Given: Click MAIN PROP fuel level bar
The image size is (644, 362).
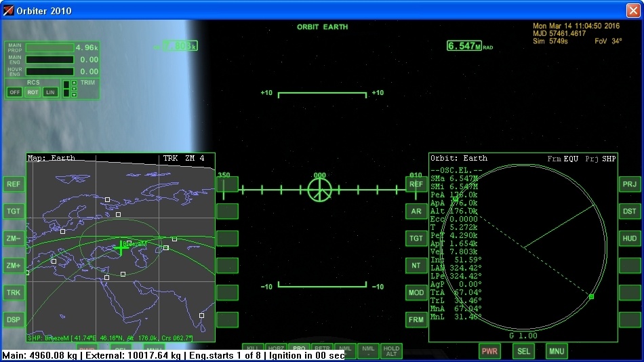Looking at the screenshot, I should pyautogui.click(x=49, y=47).
